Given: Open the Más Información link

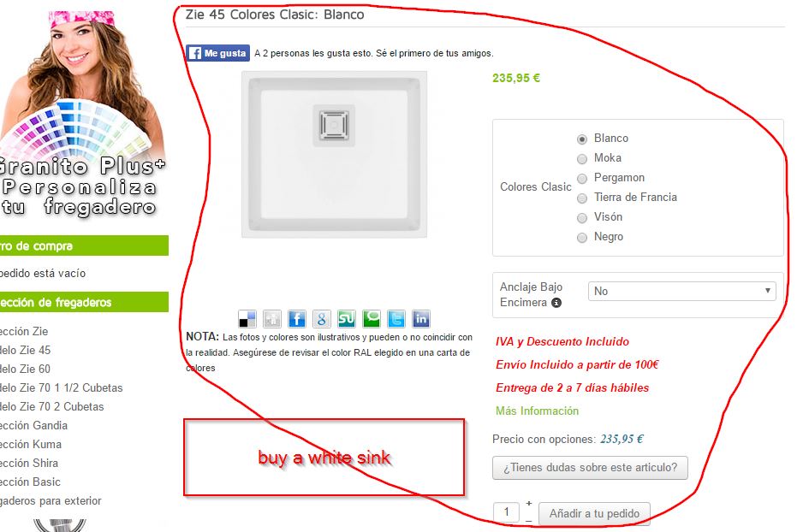Looking at the screenshot, I should tap(537, 411).
